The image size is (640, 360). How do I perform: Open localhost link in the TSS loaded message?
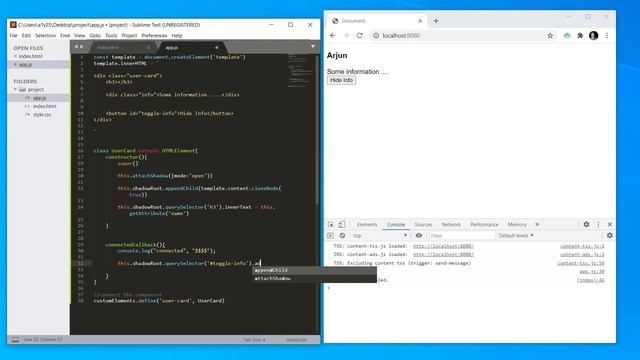pyautogui.click(x=443, y=246)
